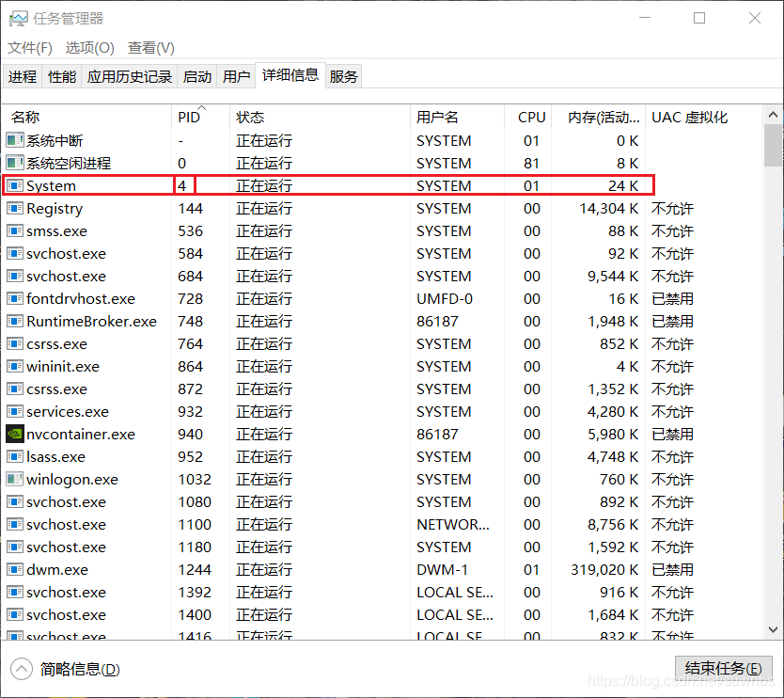Click the smss.exe process icon
The width and height of the screenshot is (784, 698).
15,230
